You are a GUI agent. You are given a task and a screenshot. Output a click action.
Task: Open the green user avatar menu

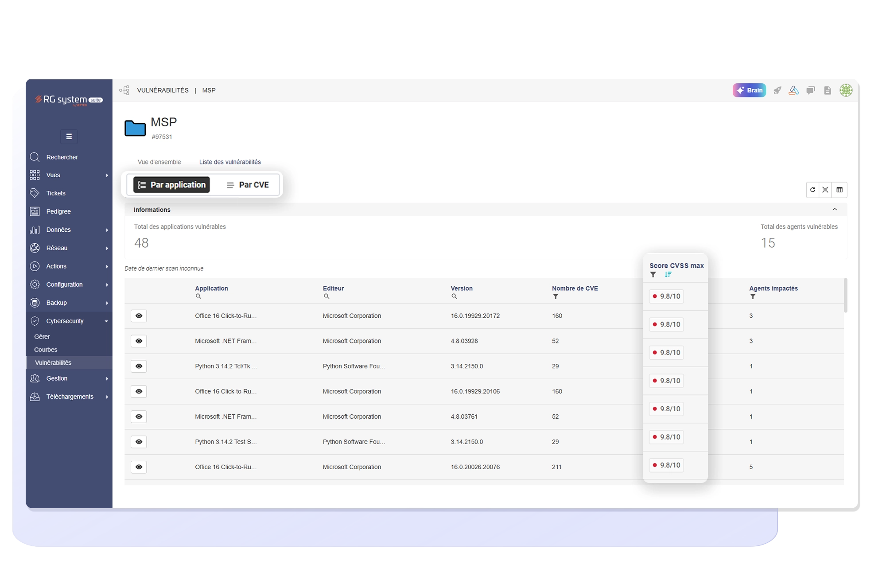coord(846,90)
